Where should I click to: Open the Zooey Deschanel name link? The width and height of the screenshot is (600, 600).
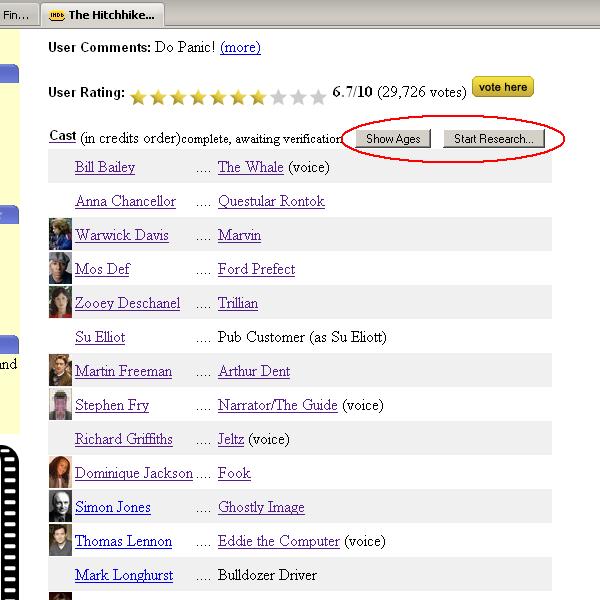point(127,303)
